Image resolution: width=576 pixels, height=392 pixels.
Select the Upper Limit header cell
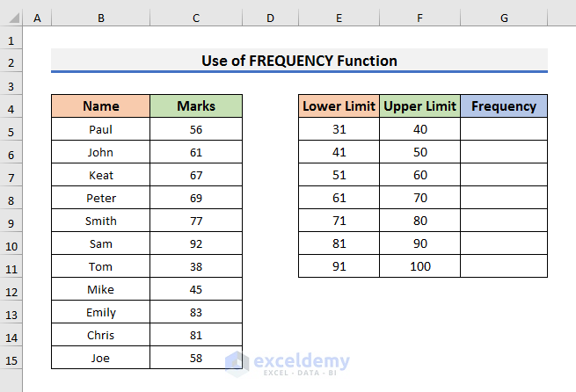[420, 106]
